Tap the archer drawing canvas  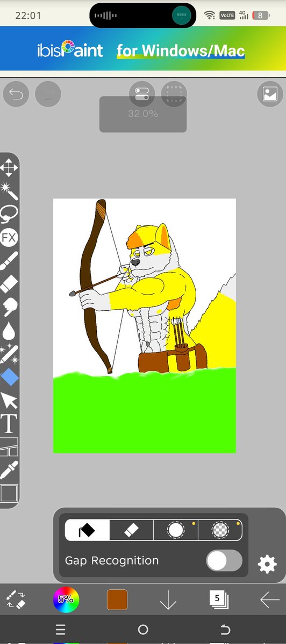[x=145, y=326]
